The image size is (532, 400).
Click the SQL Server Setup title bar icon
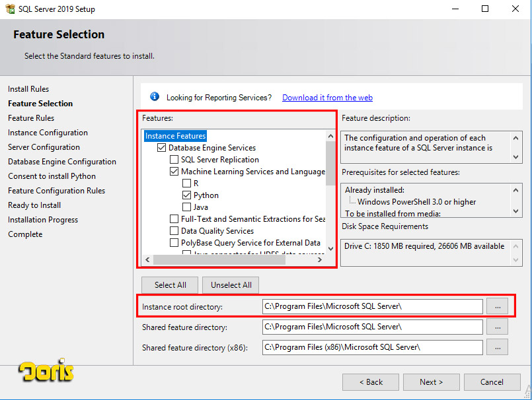pos(10,9)
